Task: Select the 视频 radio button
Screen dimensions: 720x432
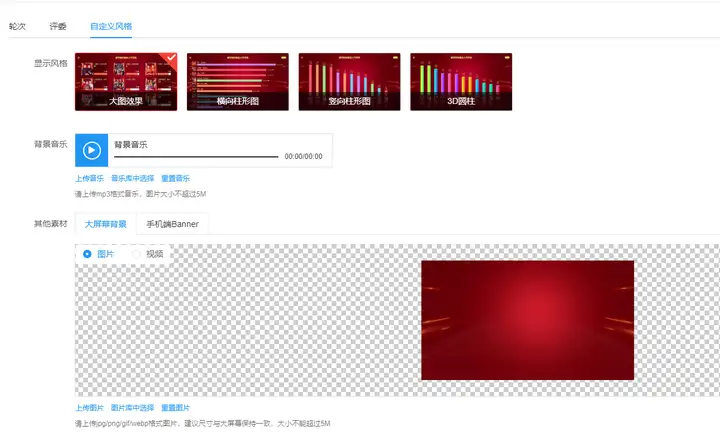Action: [136, 254]
